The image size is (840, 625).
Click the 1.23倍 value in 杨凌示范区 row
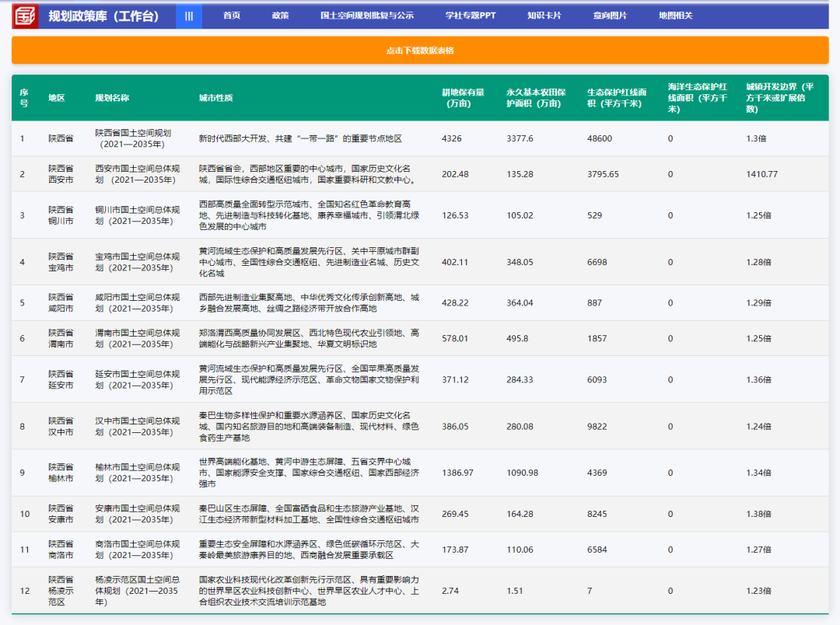click(x=758, y=591)
